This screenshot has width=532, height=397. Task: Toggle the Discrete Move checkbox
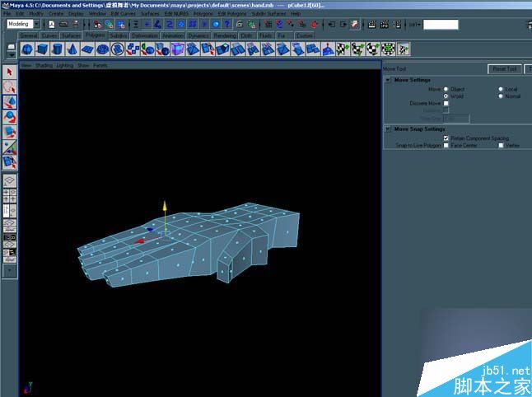point(446,103)
